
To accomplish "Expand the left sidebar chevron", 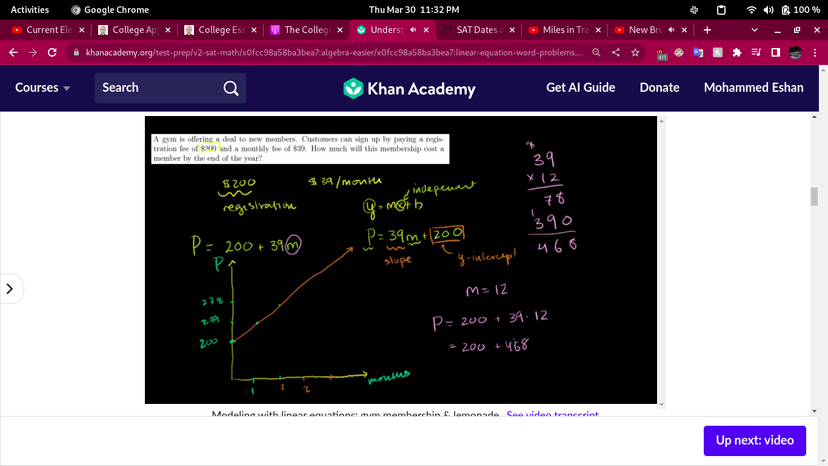I will click(x=10, y=289).
